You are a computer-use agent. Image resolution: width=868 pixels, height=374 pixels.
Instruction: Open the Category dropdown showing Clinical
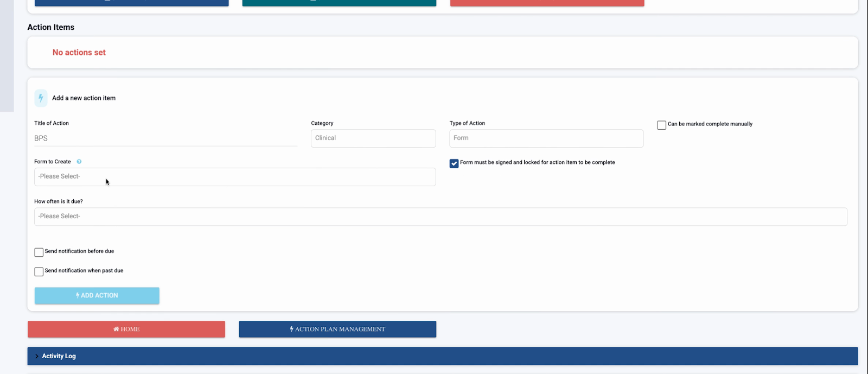coord(373,138)
